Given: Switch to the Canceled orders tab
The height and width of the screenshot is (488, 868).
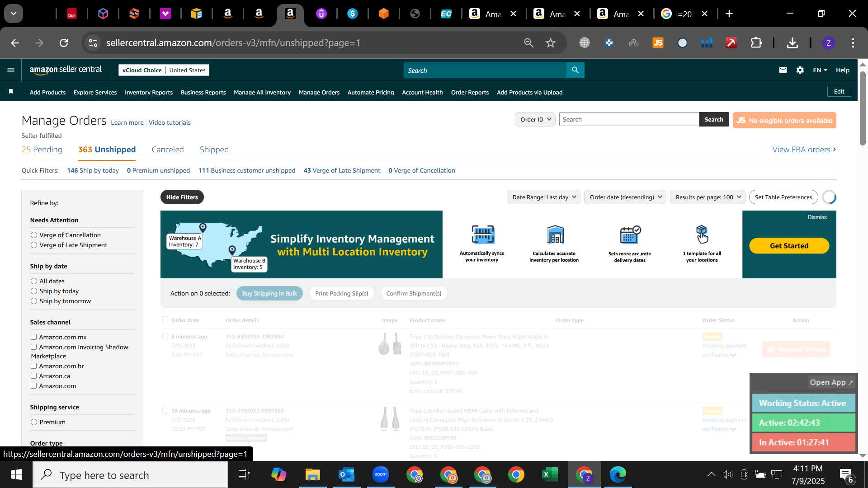Looking at the screenshot, I should [168, 150].
